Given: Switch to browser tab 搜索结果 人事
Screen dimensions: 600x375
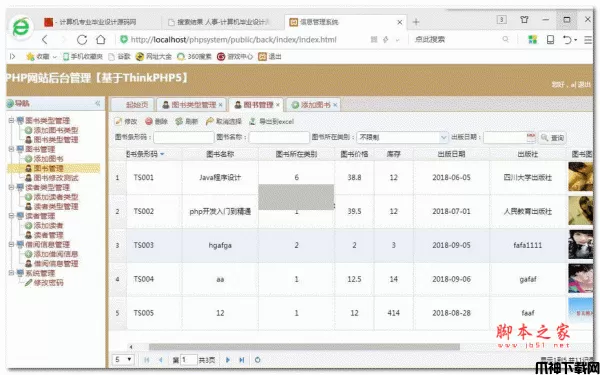Looking at the screenshot, I should coord(219,22).
